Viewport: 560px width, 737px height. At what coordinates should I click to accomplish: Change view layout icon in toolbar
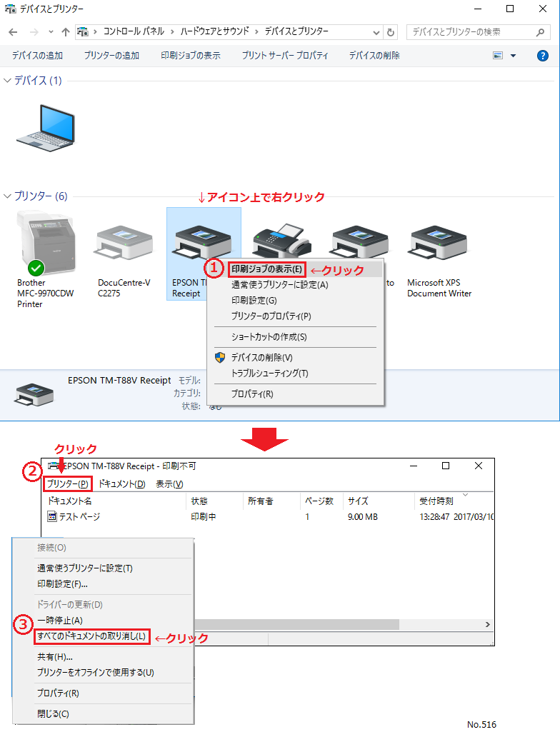point(498,56)
